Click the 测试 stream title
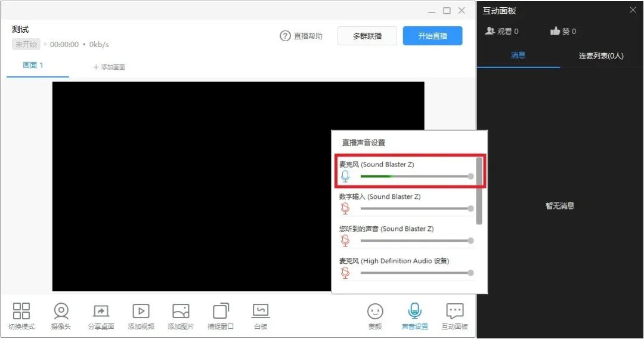The width and height of the screenshot is (644, 339). pyautogui.click(x=20, y=29)
